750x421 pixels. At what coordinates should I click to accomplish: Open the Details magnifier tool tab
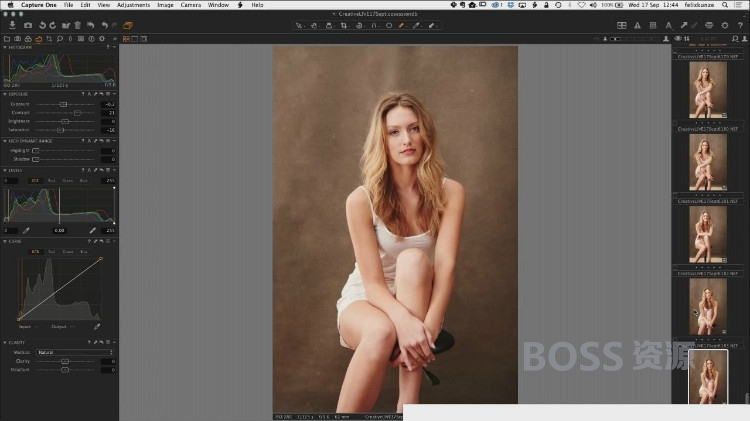60,39
